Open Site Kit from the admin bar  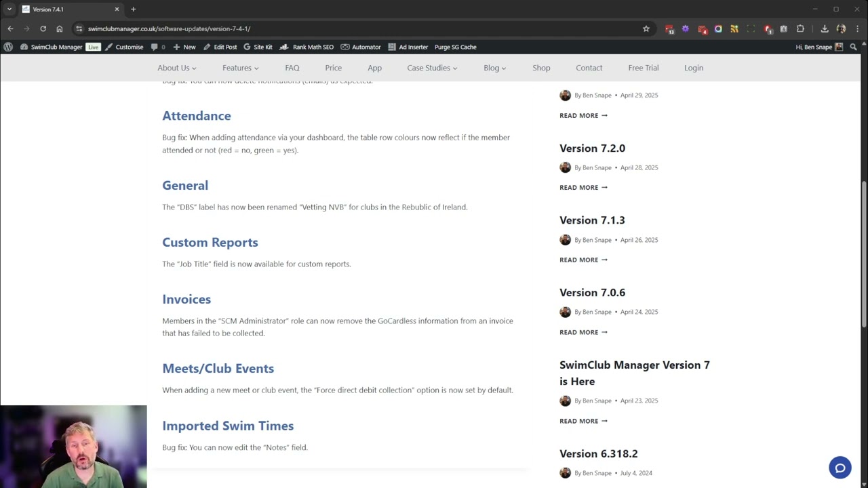pos(258,47)
